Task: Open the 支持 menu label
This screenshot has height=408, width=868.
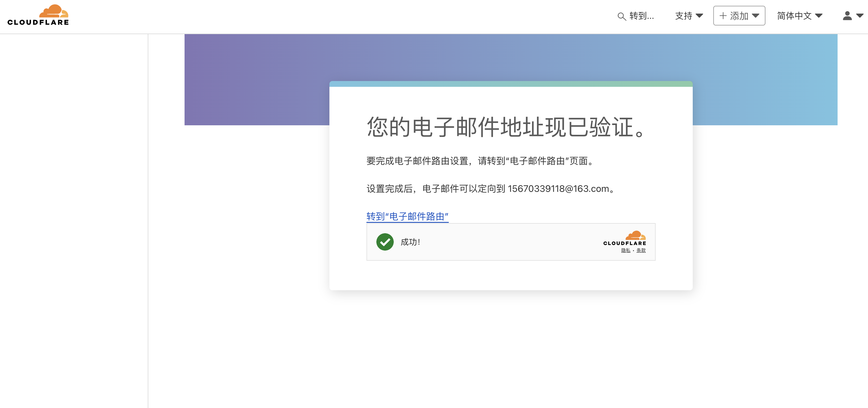Action: tap(683, 16)
